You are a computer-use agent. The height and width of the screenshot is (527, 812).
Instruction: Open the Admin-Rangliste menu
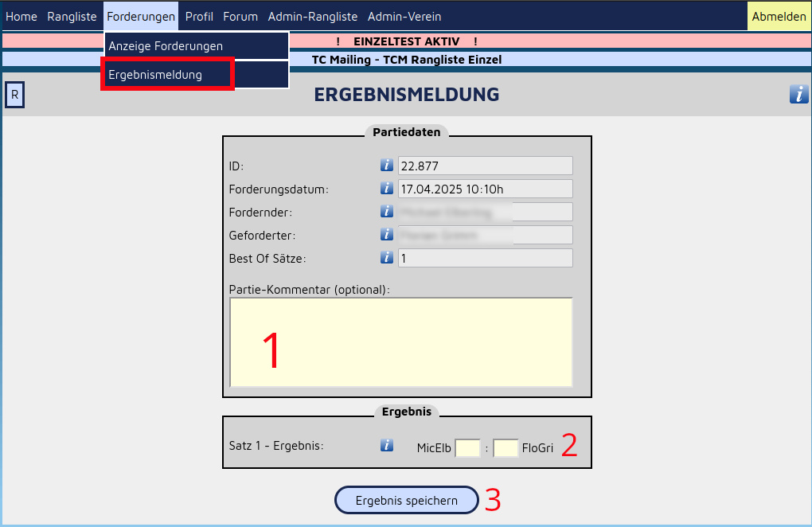[312, 17]
